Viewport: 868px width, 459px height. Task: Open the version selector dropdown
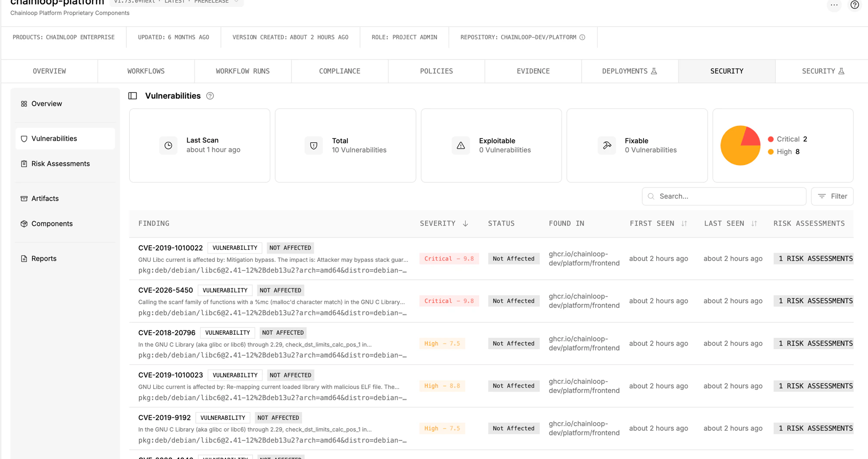pyautogui.click(x=176, y=2)
